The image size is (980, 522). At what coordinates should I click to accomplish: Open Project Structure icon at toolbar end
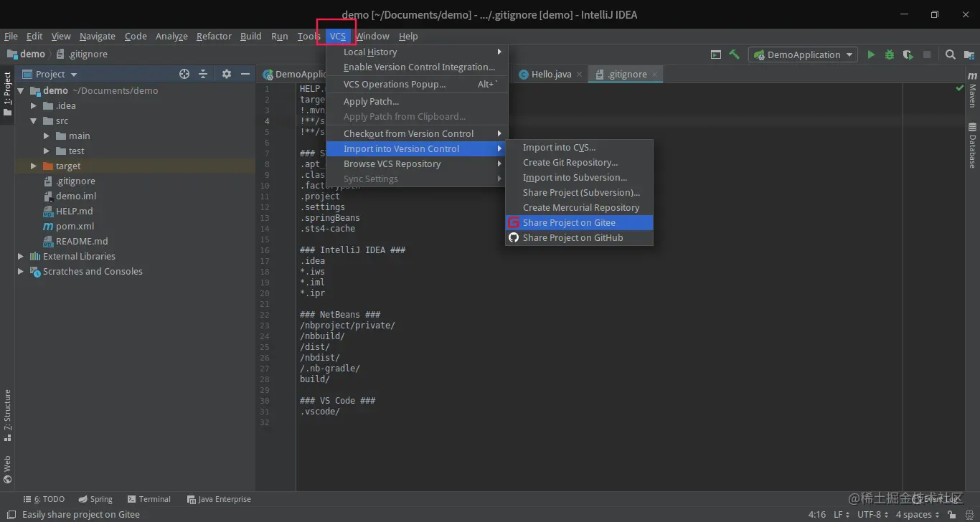[968, 54]
